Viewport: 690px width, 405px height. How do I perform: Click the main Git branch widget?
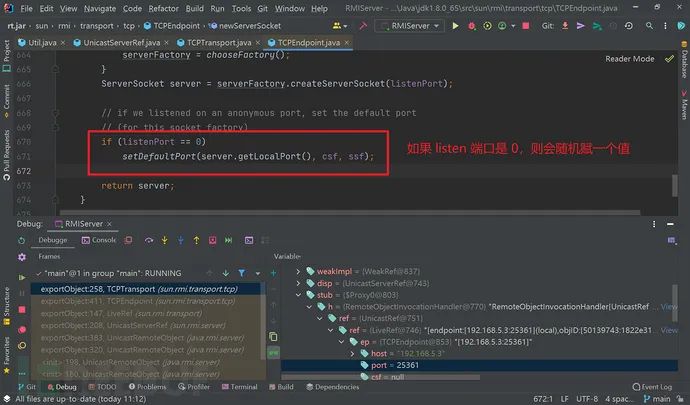click(x=657, y=399)
